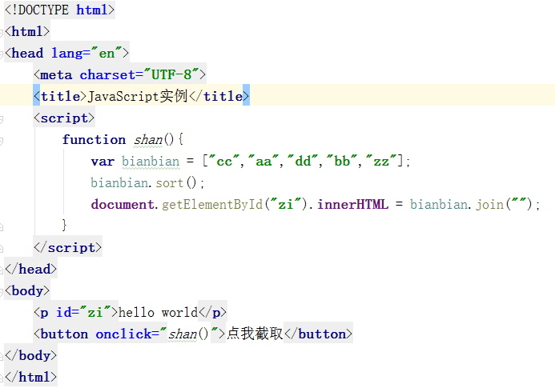Screen dimensions: 555x392
Task: Click the hello world paragraph text
Action: [x=158, y=313]
